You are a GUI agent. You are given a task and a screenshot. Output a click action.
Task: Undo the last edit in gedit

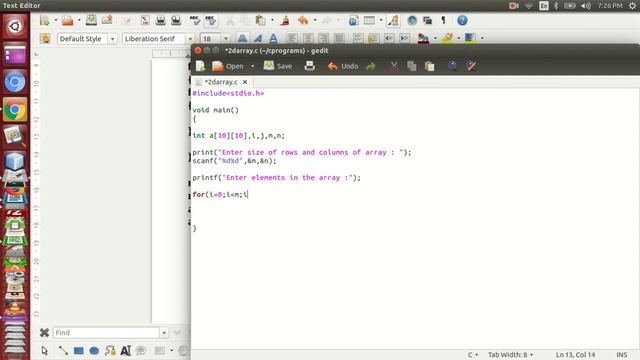[x=343, y=66]
